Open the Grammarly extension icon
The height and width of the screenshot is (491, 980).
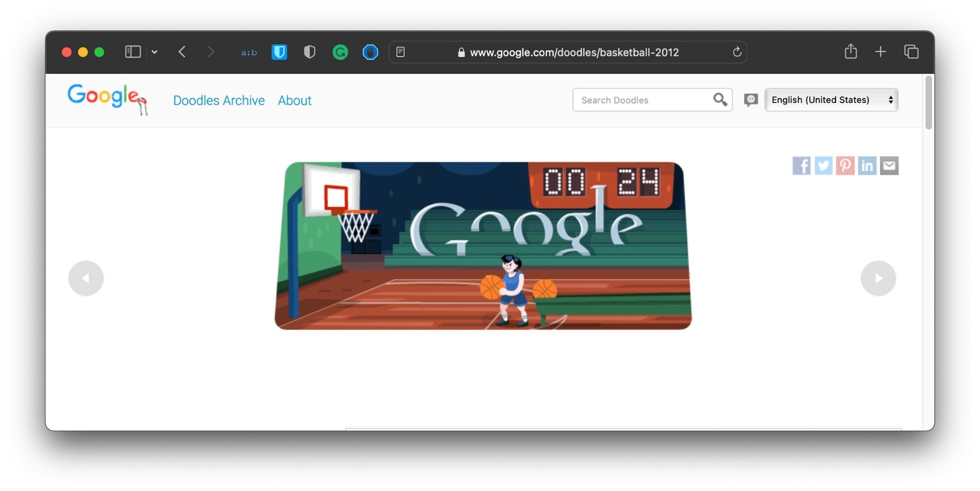tap(340, 52)
